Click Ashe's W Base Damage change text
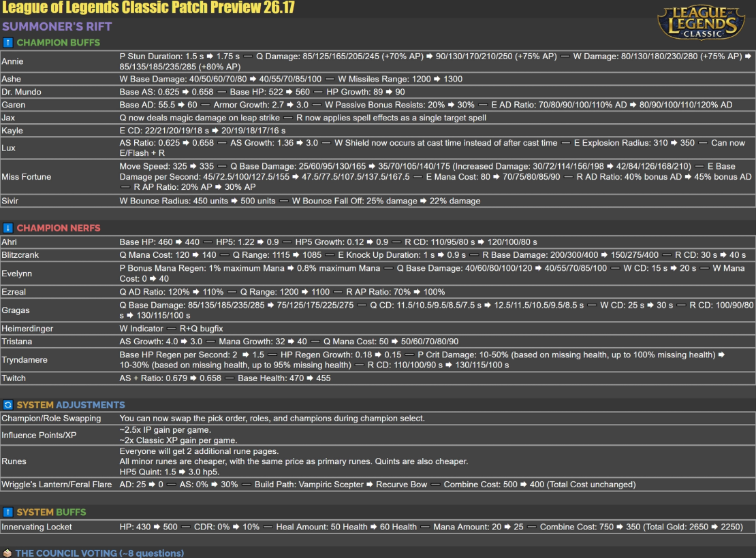The width and height of the screenshot is (756, 558). pyautogui.click(x=221, y=79)
